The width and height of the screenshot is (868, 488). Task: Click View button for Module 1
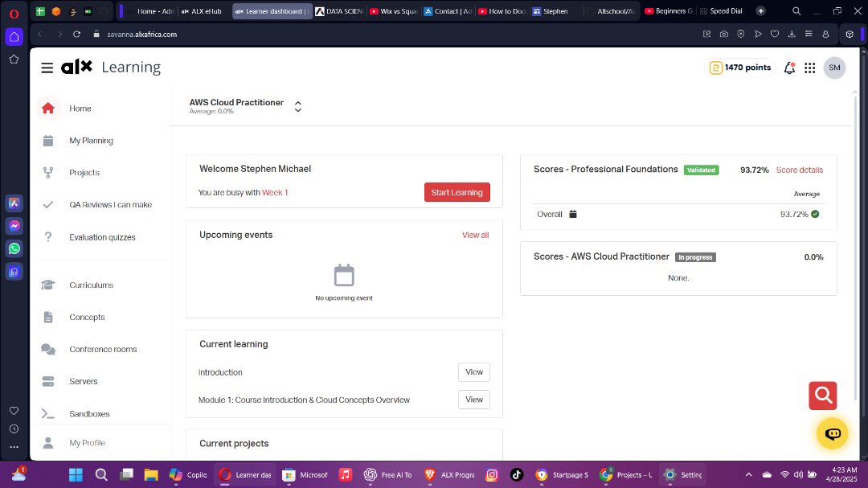[474, 400]
